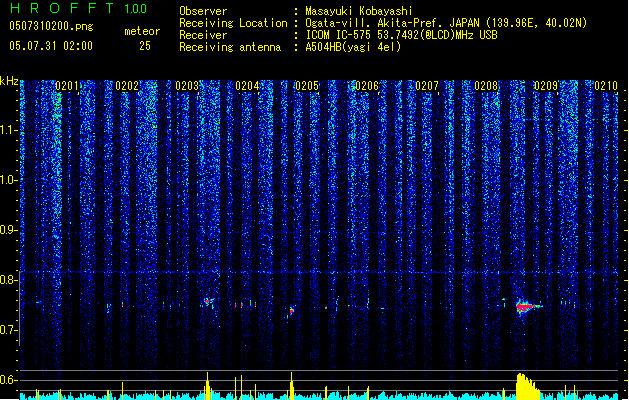Screen dimensions: 629x400
Task: Click the timestamp 05.07.31 02:00
Action: pos(51,45)
